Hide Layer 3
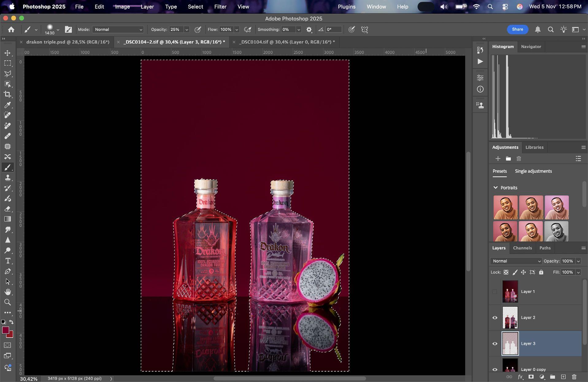 point(495,344)
